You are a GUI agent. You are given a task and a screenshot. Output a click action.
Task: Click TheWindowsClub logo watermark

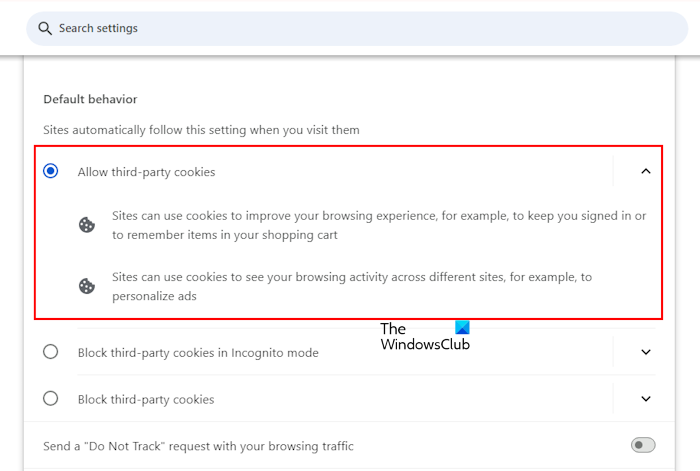pos(425,336)
